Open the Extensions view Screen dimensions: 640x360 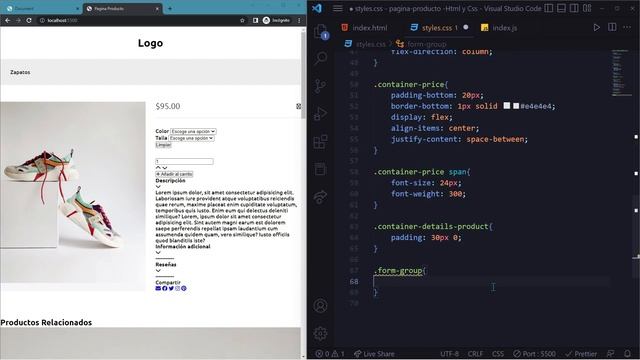[320, 142]
